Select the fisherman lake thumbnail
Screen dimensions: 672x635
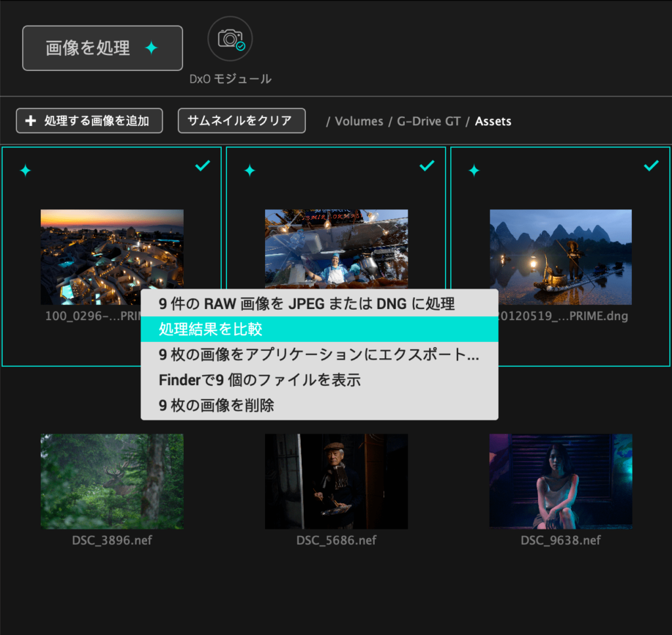pyautogui.click(x=560, y=257)
